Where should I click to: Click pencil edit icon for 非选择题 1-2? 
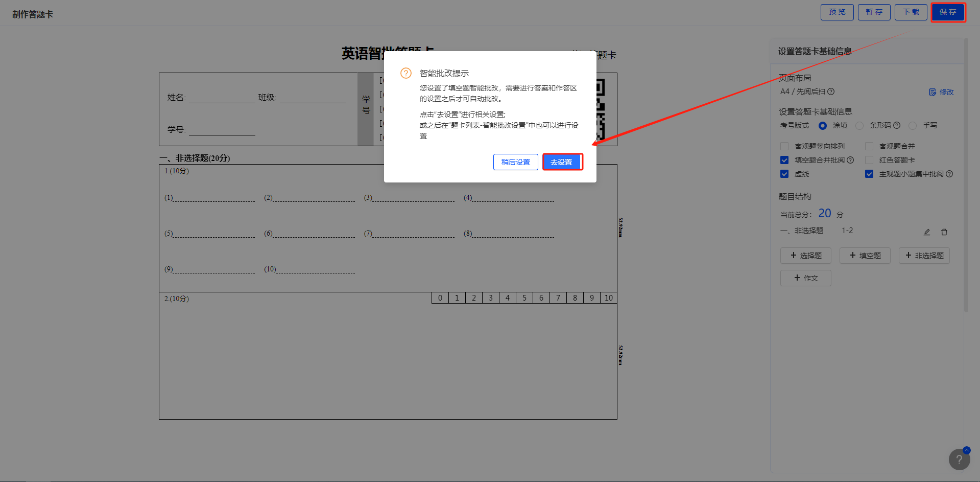[x=927, y=232]
